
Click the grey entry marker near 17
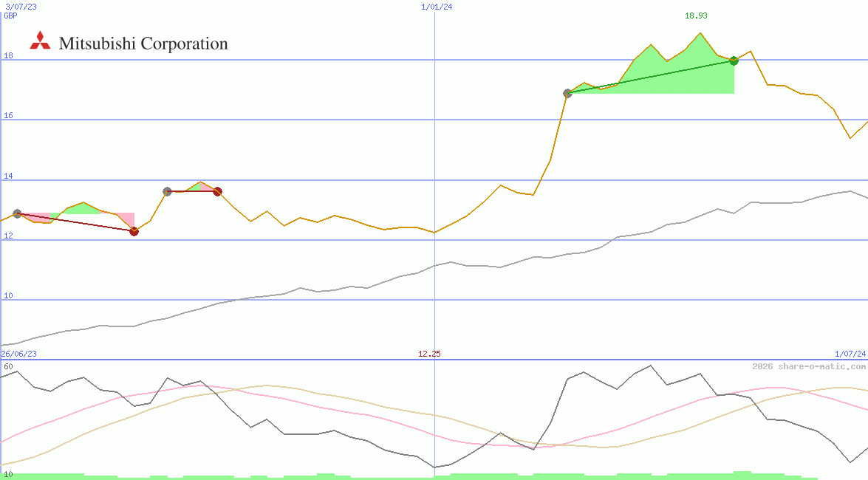567,93
